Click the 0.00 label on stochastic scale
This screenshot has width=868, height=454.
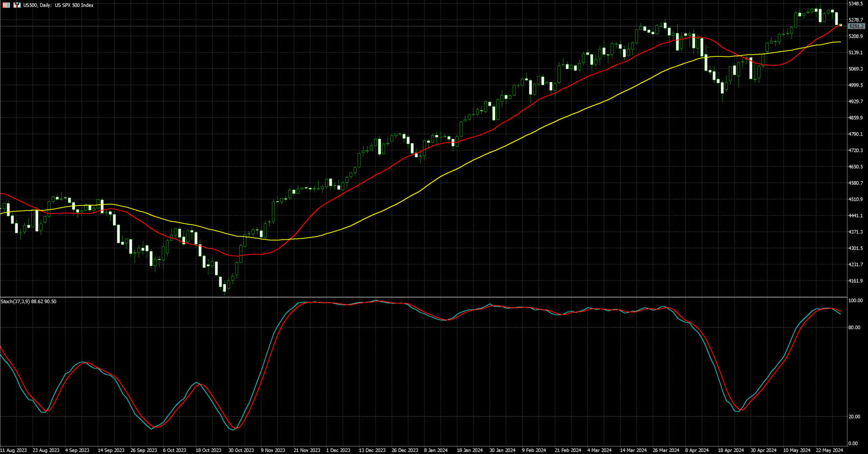tap(852, 444)
